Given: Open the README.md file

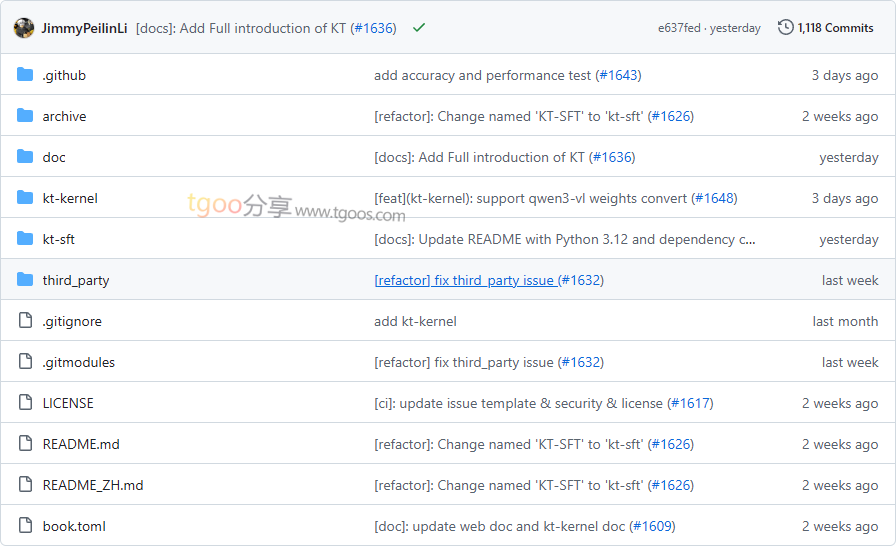Looking at the screenshot, I should (x=81, y=444).
